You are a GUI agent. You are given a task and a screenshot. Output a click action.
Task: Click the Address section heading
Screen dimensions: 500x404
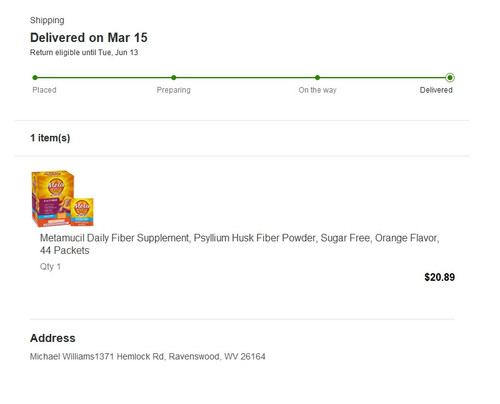point(53,338)
